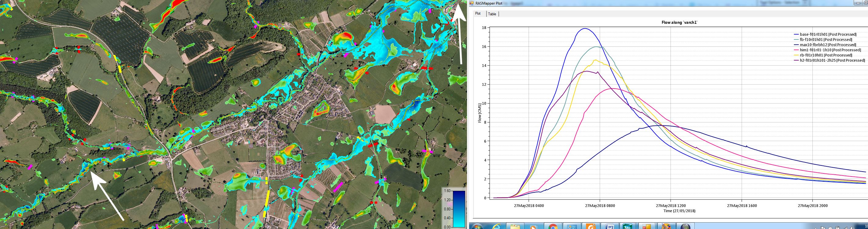868x229 pixels.
Task: Click the depth color scale legend on the map
Action: click(x=459, y=209)
